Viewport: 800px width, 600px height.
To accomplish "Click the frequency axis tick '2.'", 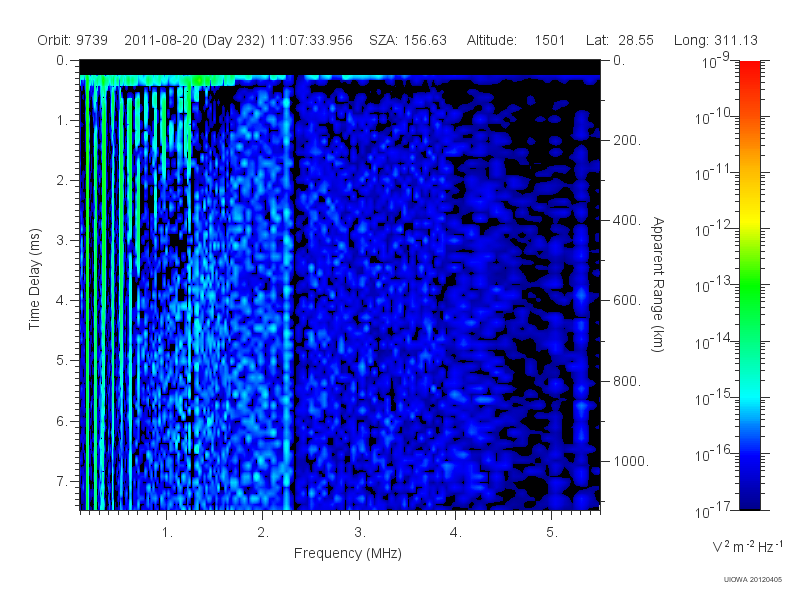I will point(263,533).
